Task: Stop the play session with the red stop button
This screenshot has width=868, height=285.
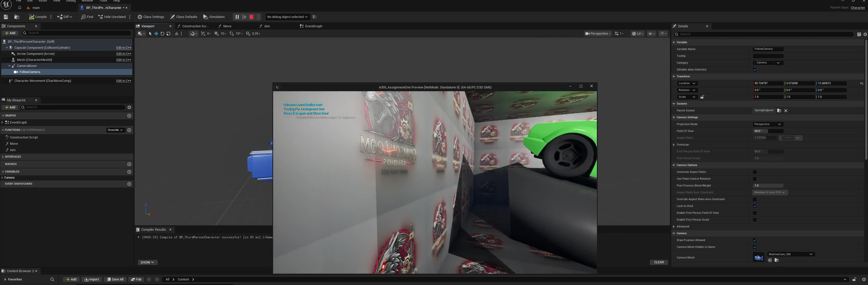Action: click(x=251, y=17)
